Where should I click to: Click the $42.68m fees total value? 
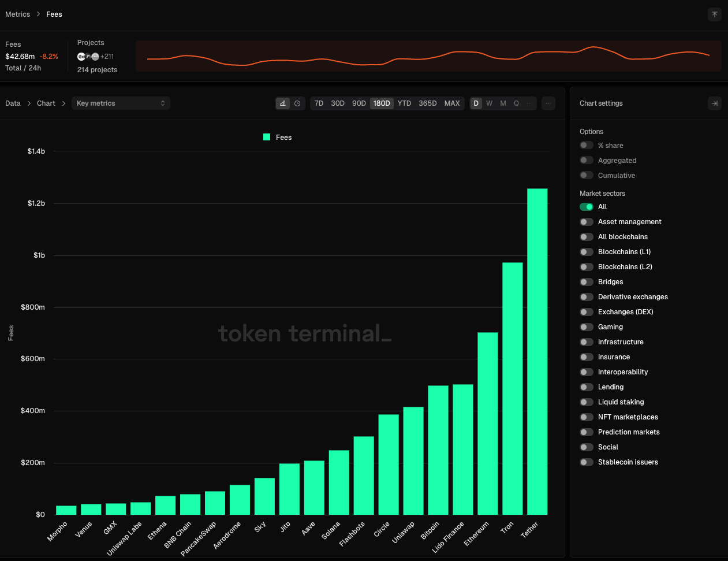pos(20,57)
